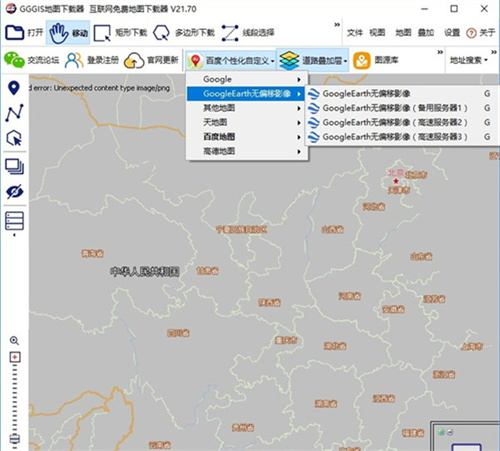Open the 文件 menu
Viewport: 500px width, 451px height.
coord(354,33)
